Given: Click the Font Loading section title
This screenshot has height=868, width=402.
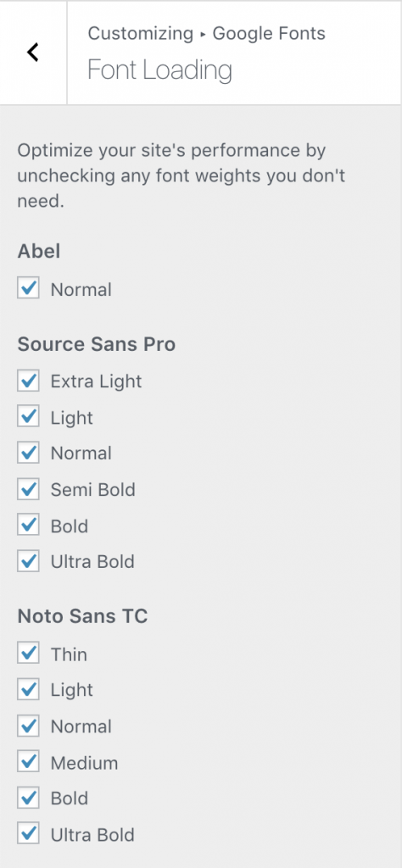Looking at the screenshot, I should (159, 70).
